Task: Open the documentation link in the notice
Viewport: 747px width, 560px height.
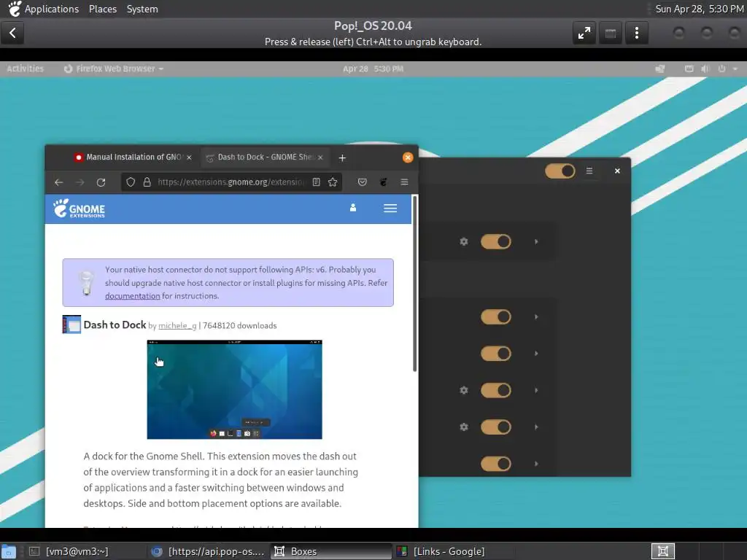Action: tap(133, 296)
